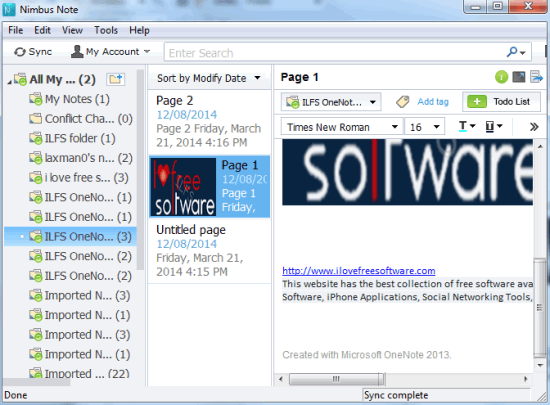Screen dimensions: 550x405
Task: Click the Sync button label
Action: tap(40, 52)
